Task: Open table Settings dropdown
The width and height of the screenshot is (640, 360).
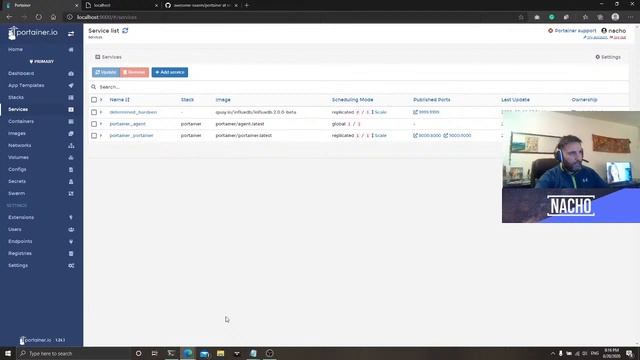Action: tap(608, 57)
